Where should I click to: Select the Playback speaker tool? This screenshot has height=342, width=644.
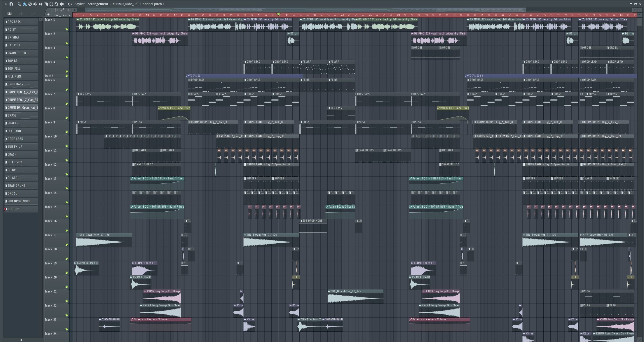point(62,4)
